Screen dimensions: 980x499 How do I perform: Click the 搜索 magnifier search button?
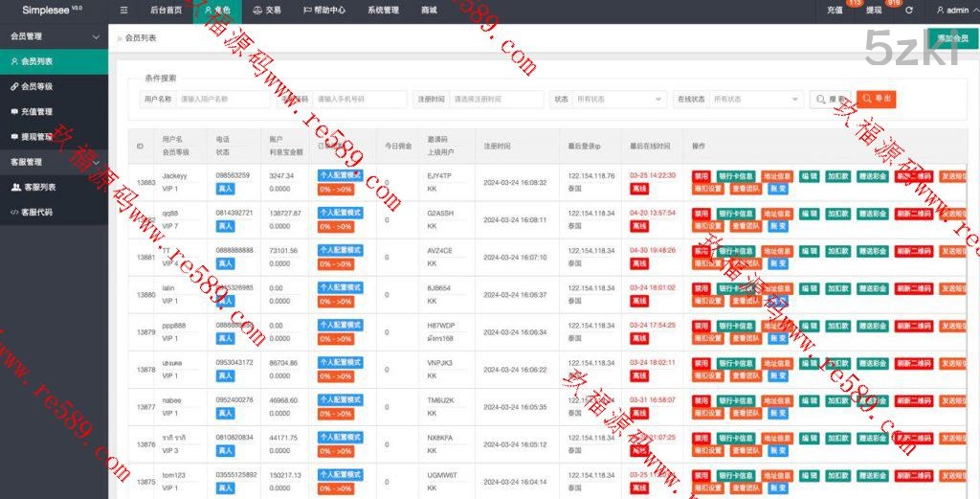(831, 99)
